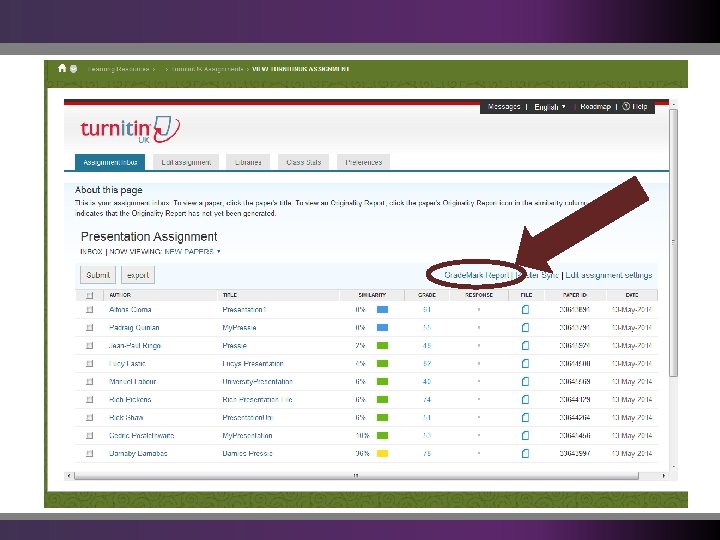The image size is (720, 540).
Task: Click the round icon beside the home icon
Action: tap(73, 69)
